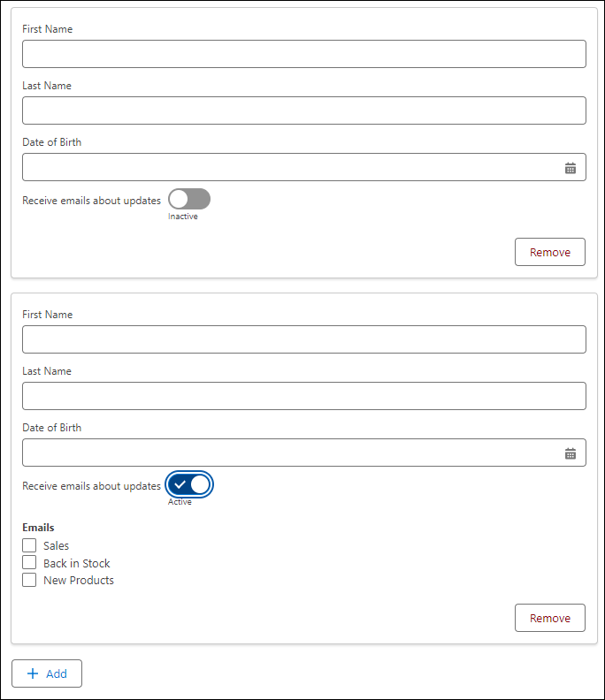This screenshot has width=605, height=700.
Task: Focus the second card's First Name field
Action: pyautogui.click(x=303, y=339)
